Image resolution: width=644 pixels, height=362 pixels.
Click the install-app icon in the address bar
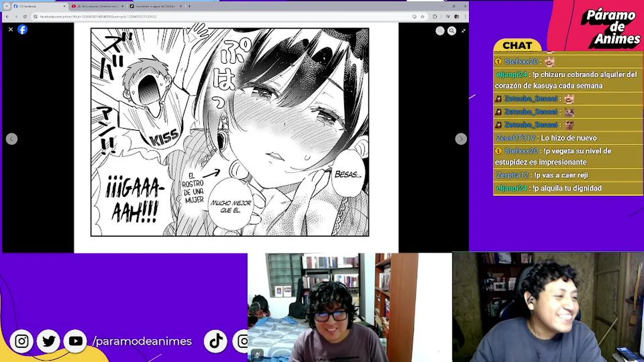point(414,17)
